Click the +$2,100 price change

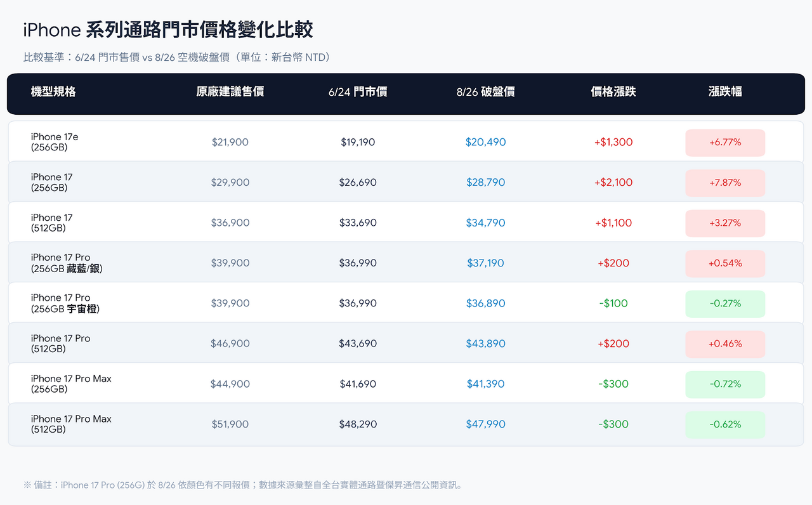pyautogui.click(x=613, y=183)
